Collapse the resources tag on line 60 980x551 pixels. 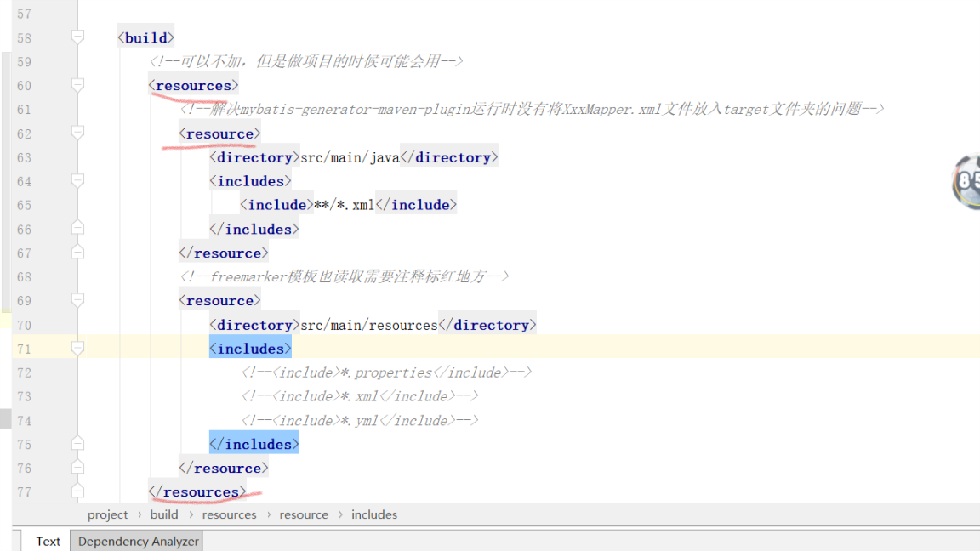(x=77, y=86)
